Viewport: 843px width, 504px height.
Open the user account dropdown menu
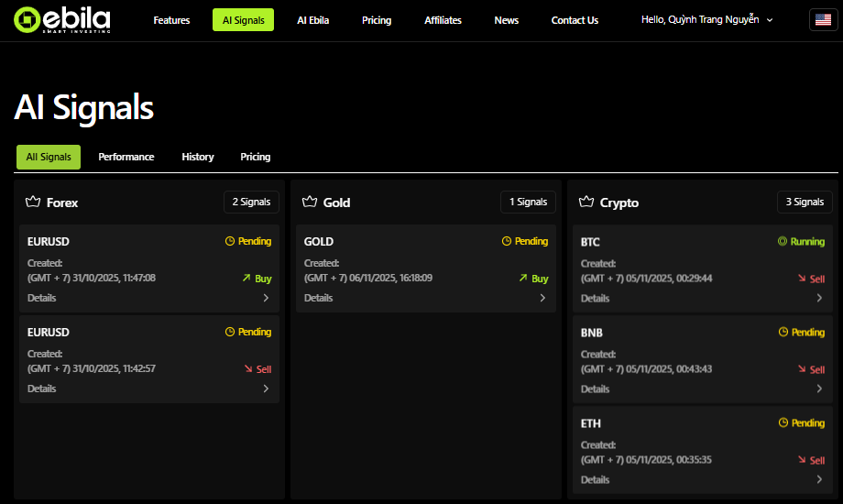coord(707,20)
